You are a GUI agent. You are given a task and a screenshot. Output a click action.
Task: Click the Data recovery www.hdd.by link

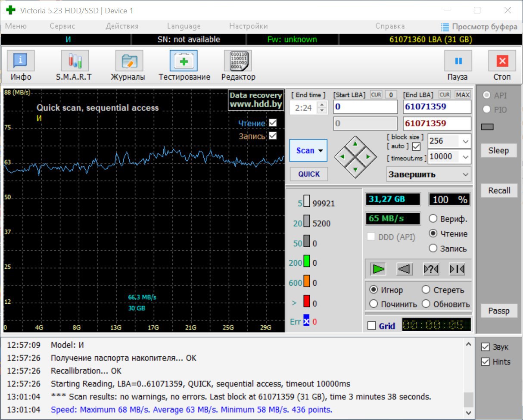tap(255, 100)
